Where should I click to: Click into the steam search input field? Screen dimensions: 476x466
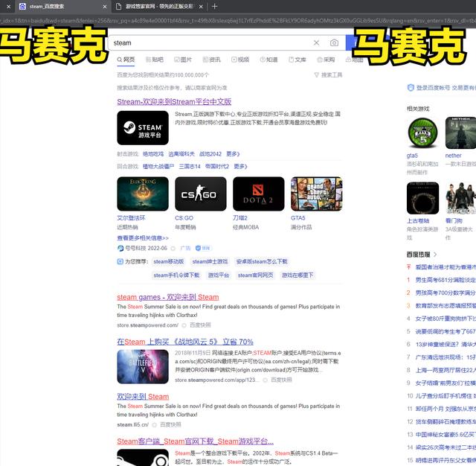[x=208, y=43]
